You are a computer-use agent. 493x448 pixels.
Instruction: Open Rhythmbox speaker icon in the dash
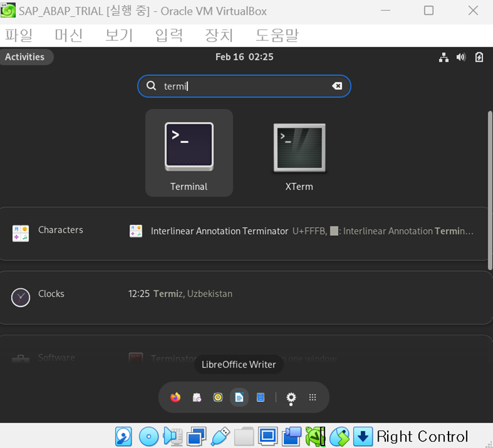click(x=218, y=397)
